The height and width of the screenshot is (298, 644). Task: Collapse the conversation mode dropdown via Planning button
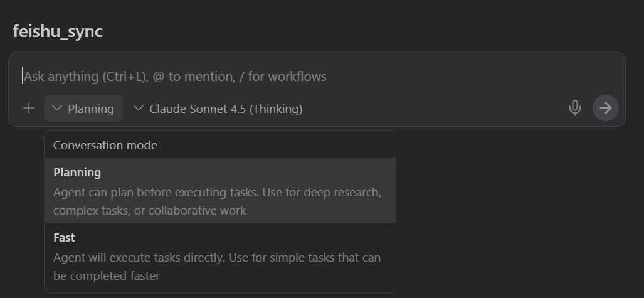[83, 109]
